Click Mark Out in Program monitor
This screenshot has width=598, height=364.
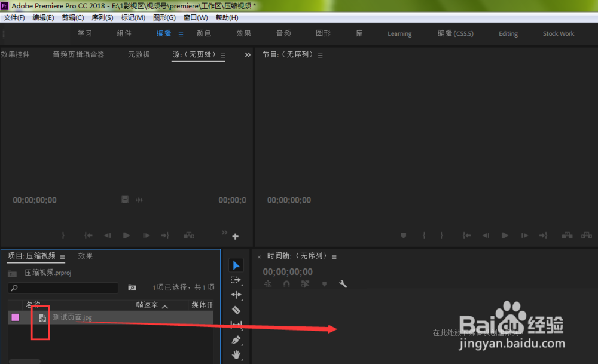441,235
